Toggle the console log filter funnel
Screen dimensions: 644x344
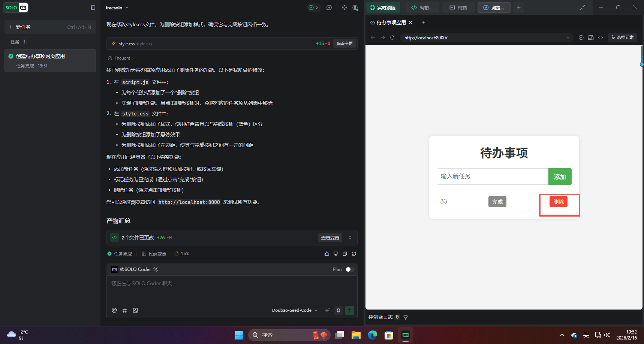click(406, 317)
